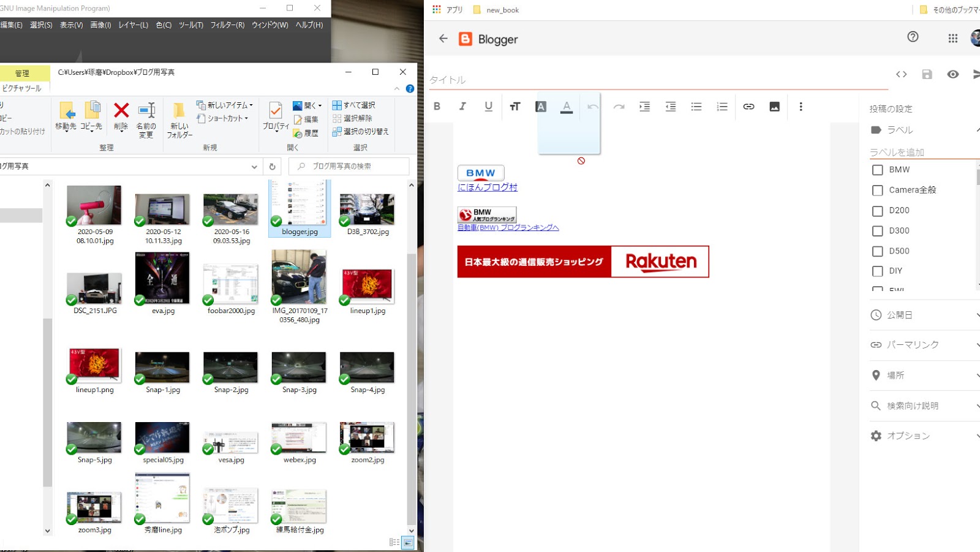Viewport: 980px width, 552px height.
Task: Check the D200 label checkbox
Action: tap(877, 211)
